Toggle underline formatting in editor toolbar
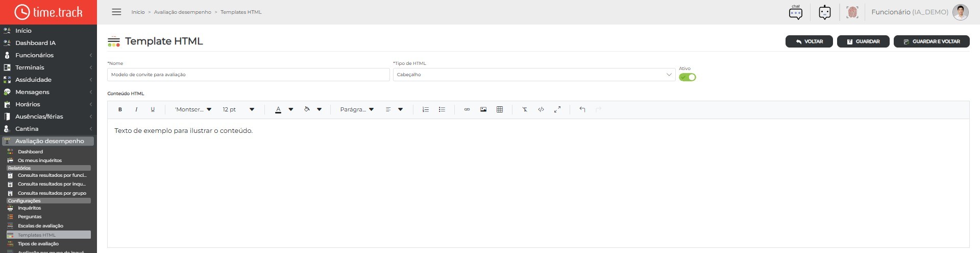This screenshot has height=253, width=980. click(153, 109)
